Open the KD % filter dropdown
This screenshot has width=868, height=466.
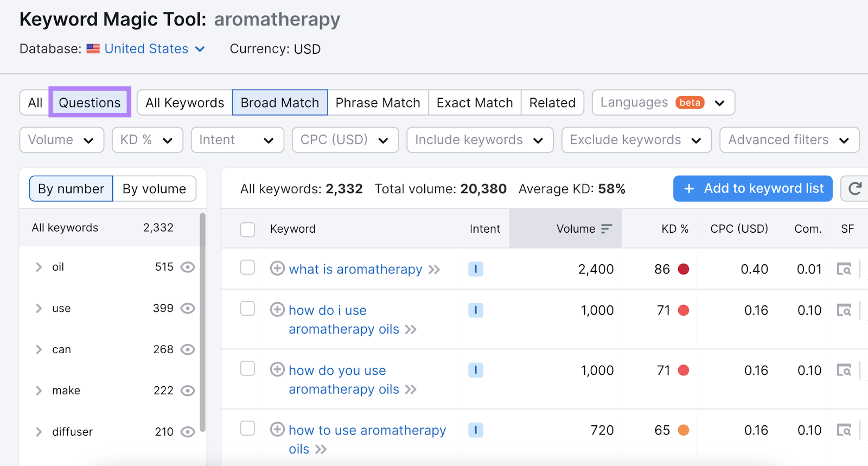(147, 140)
